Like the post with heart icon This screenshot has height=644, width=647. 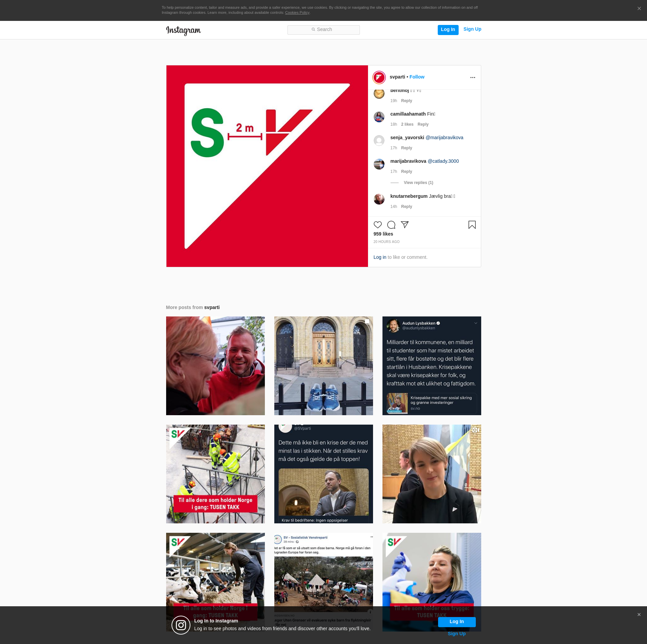[378, 225]
